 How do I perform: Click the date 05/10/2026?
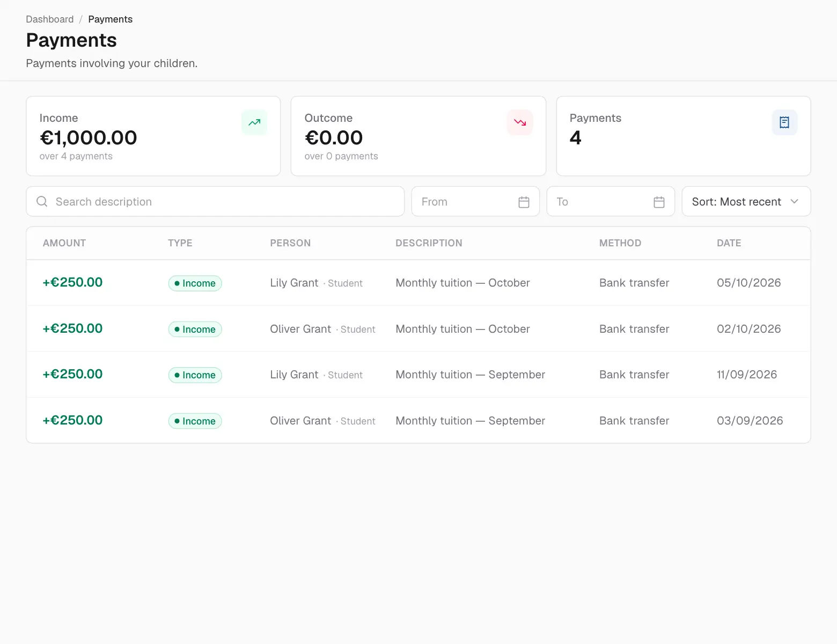point(749,283)
